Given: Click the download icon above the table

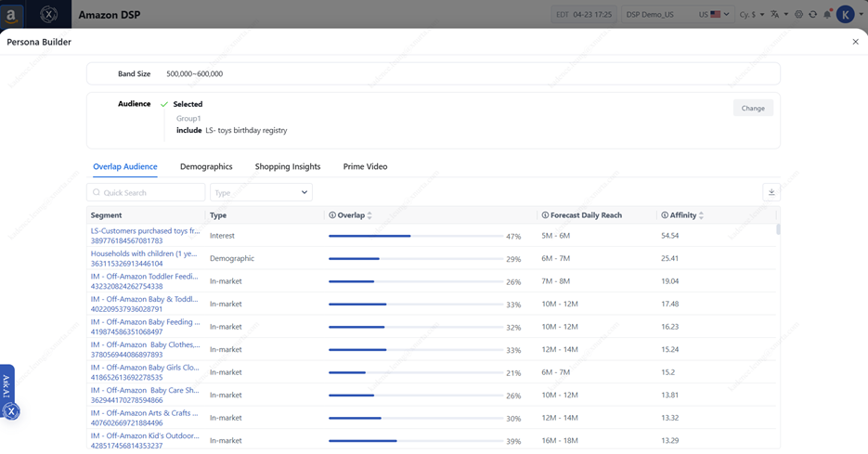Looking at the screenshot, I should tap(771, 192).
